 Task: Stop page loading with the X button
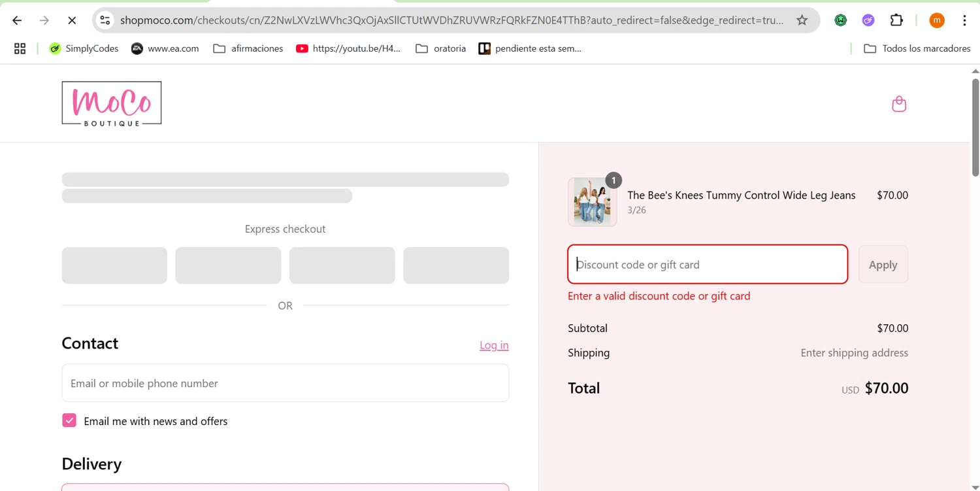click(x=72, y=20)
